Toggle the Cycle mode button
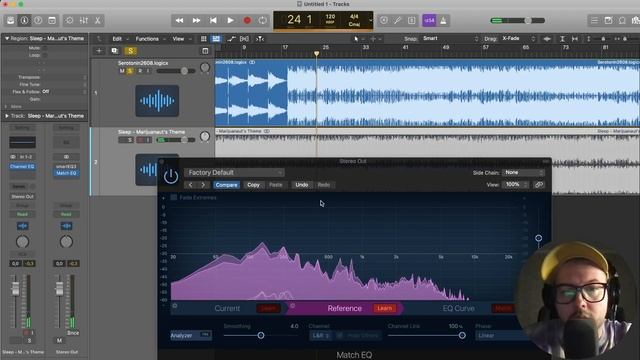This screenshot has width=640, height=360. [x=262, y=20]
